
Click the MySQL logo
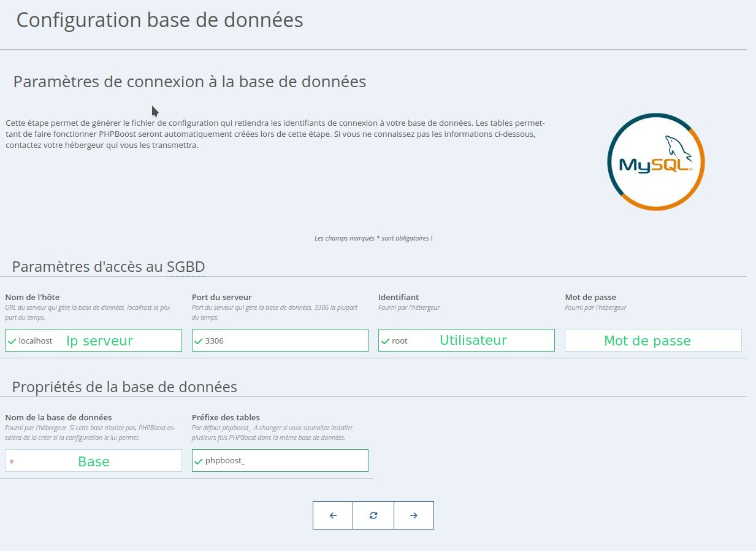point(655,161)
